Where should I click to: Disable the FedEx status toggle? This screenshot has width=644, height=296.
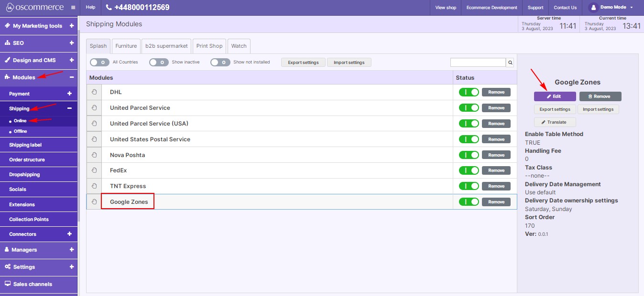coord(469,170)
